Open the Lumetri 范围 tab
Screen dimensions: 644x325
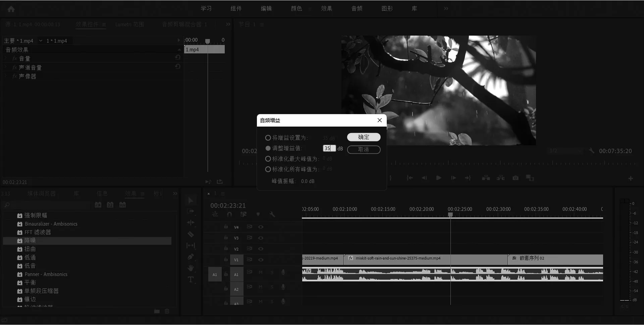[129, 25]
